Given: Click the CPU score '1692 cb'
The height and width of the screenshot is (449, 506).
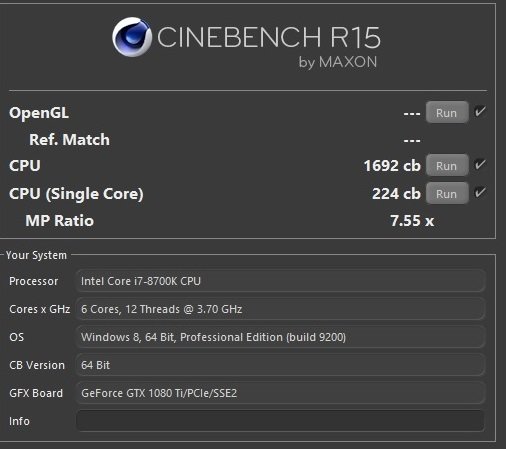Looking at the screenshot, I should 392,166.
